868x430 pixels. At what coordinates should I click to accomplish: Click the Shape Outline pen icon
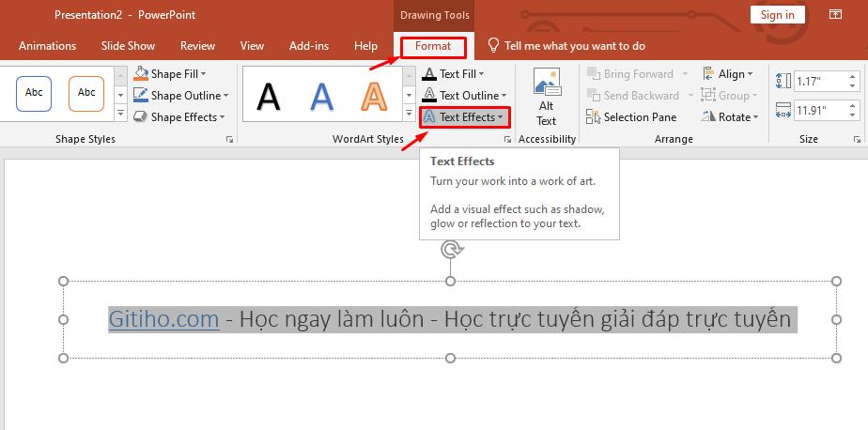(x=141, y=95)
